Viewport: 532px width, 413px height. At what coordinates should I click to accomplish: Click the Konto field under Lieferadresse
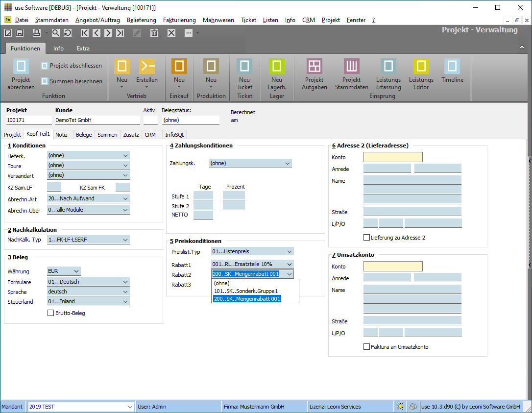click(x=393, y=157)
